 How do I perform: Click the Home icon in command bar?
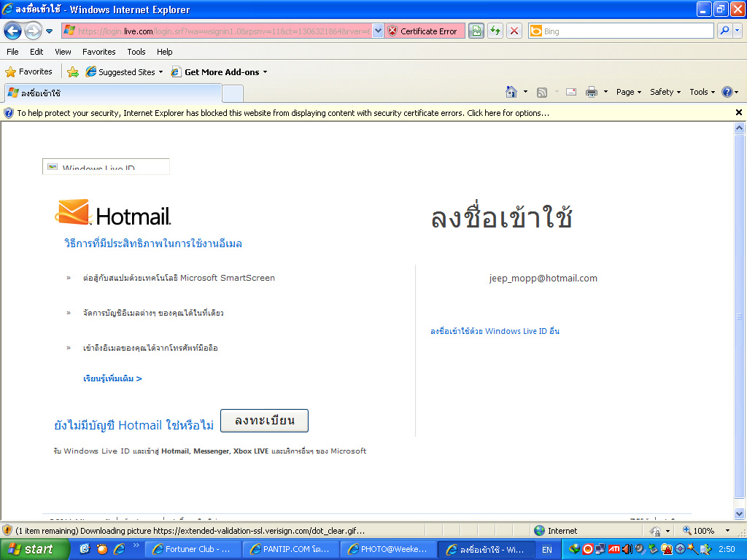click(x=512, y=92)
